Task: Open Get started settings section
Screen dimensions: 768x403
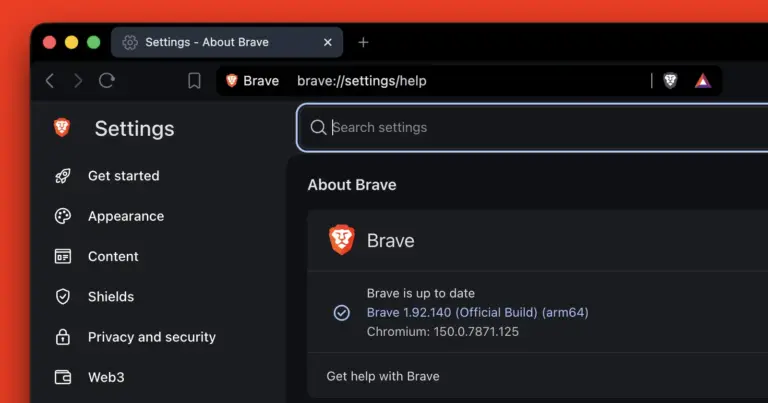Action: 123,176
